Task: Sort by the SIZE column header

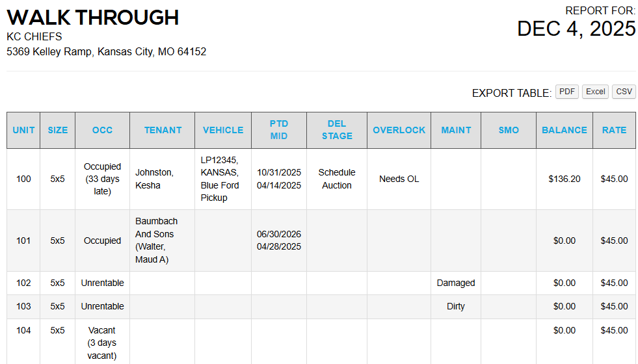Action: pyautogui.click(x=57, y=130)
